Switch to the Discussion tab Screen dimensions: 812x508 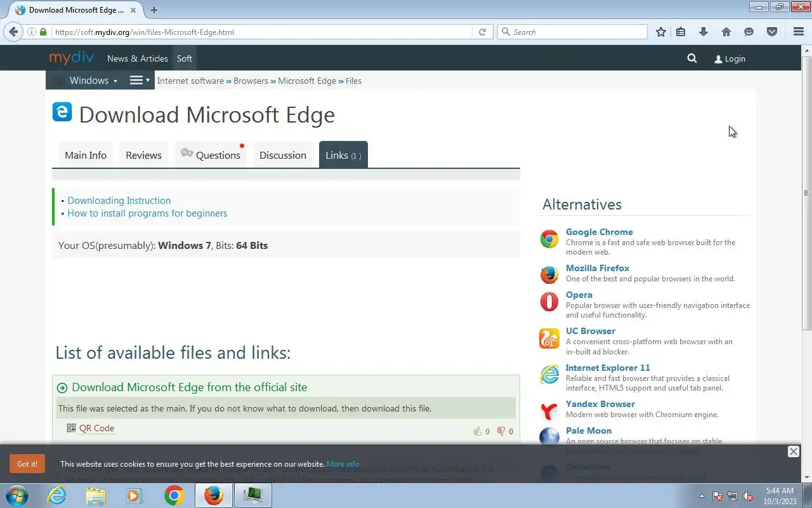pyautogui.click(x=283, y=155)
